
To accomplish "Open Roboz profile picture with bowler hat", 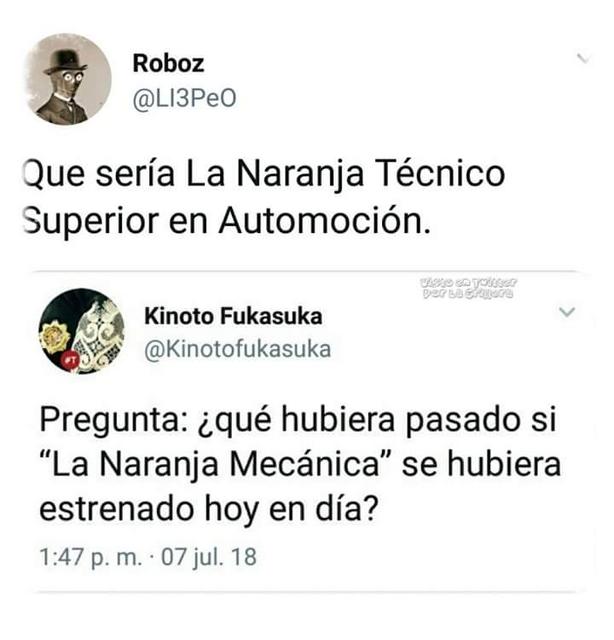I will coord(68,79).
